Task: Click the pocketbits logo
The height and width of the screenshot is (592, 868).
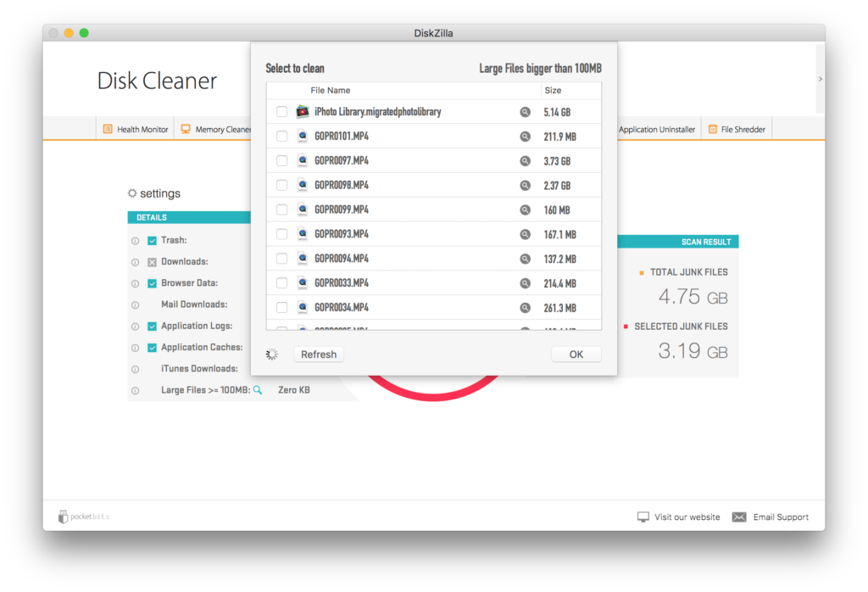Action: 84,517
